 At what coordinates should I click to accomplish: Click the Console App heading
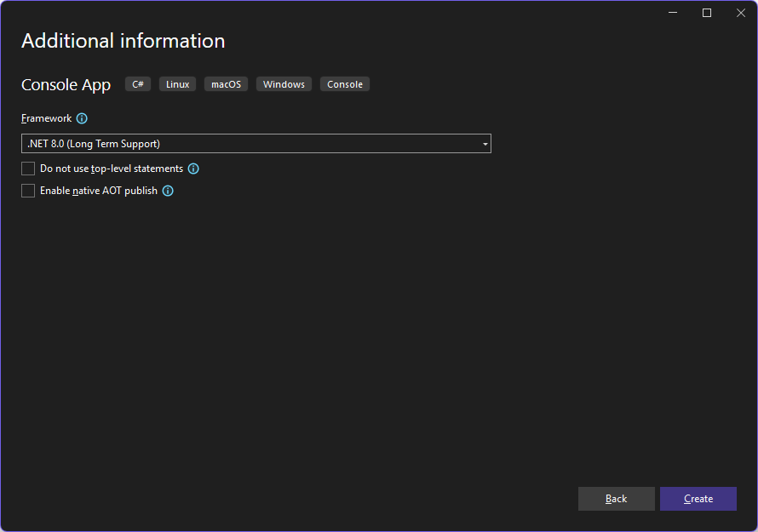[x=66, y=84]
